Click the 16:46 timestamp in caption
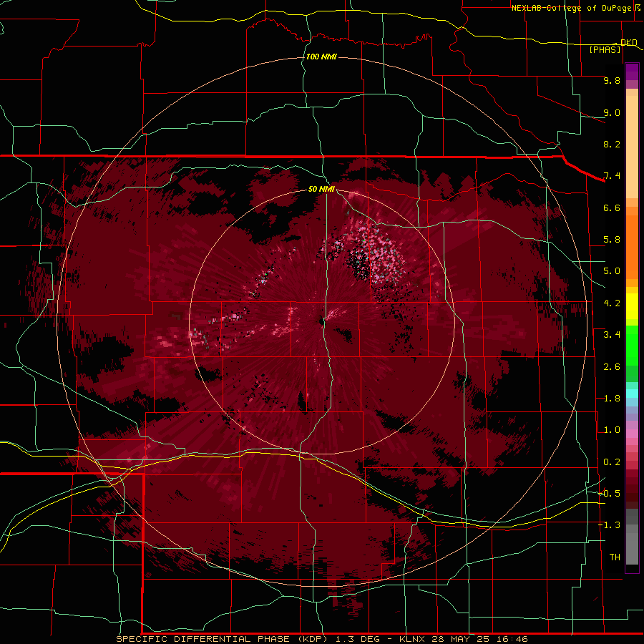 tap(512, 639)
